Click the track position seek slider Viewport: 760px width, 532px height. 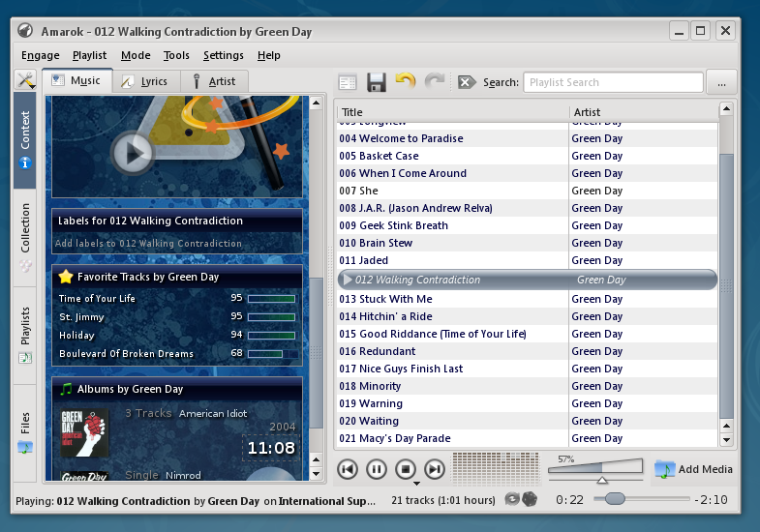(642, 498)
